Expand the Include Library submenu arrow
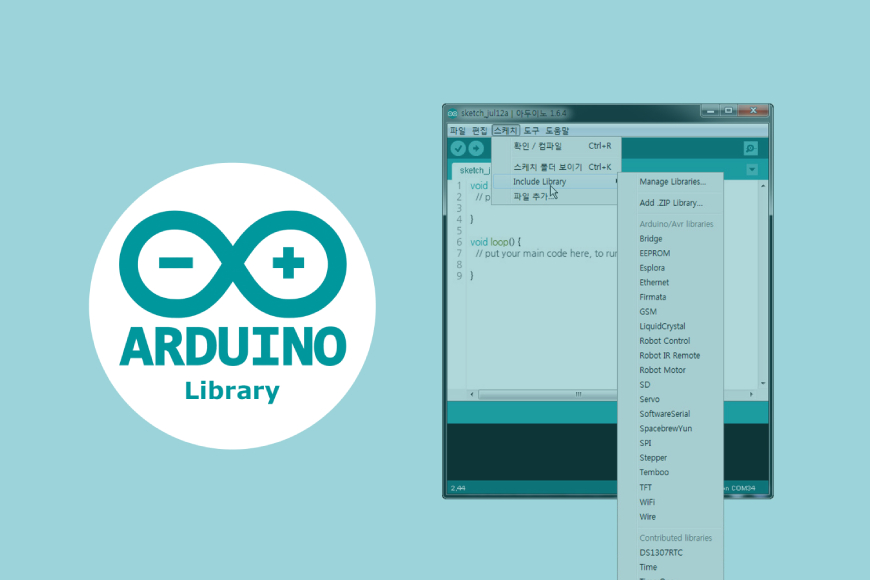Image resolution: width=870 pixels, height=580 pixels. [x=618, y=180]
